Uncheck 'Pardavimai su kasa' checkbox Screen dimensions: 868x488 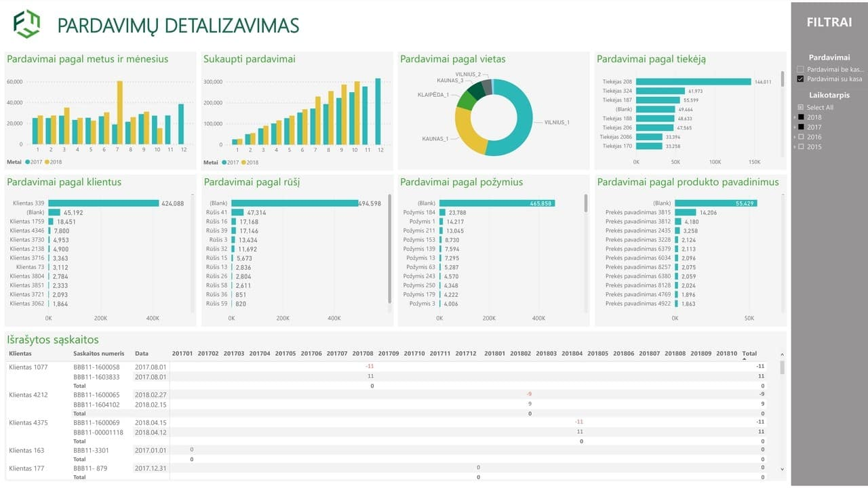click(801, 79)
